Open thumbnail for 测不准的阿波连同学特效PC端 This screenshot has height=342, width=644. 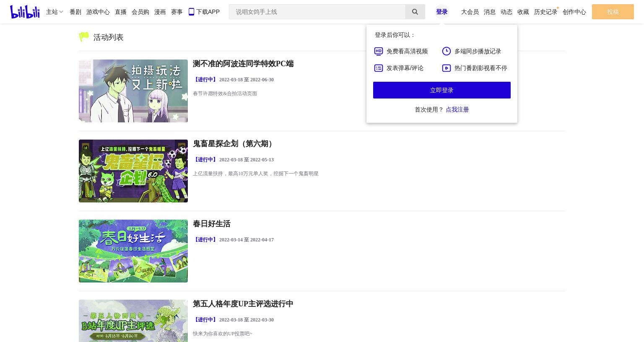tap(133, 91)
